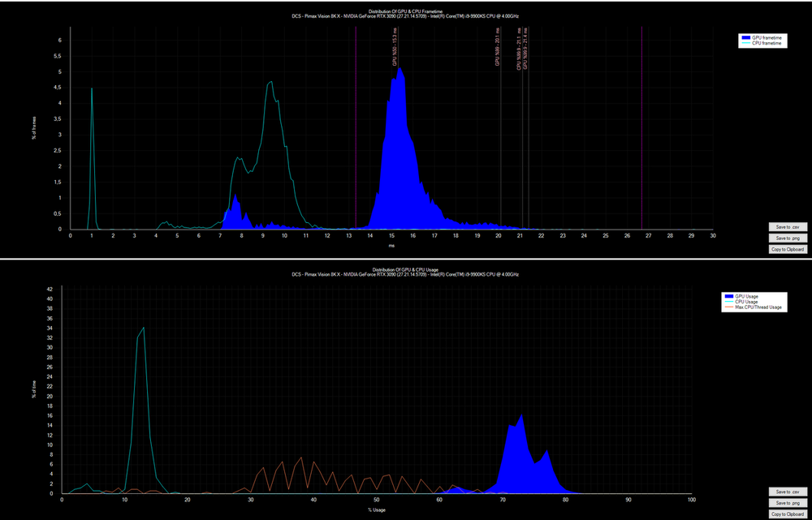
Task: Select the 'GPU frametime' legend label
Action: point(767,38)
